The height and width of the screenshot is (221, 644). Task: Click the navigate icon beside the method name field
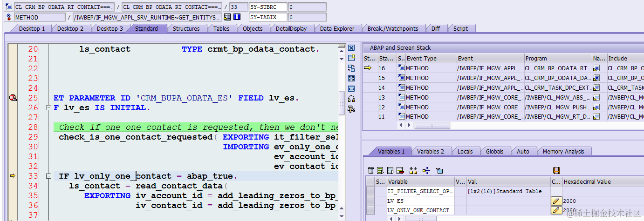pos(227,17)
